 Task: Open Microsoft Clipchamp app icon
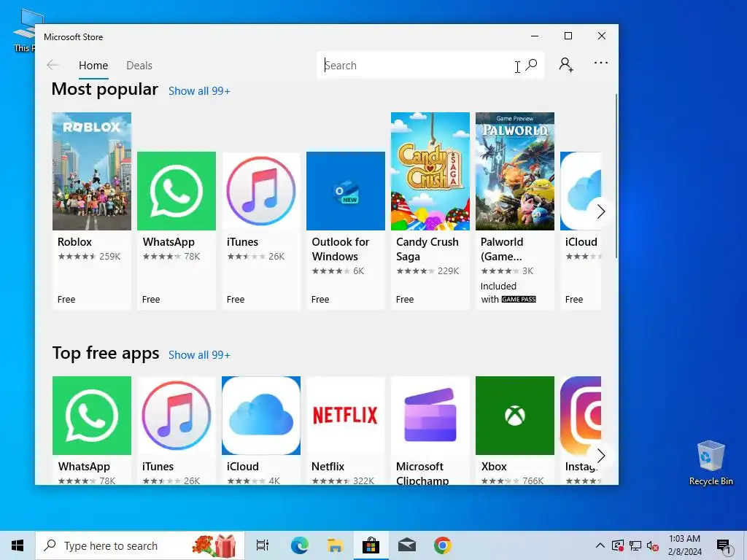point(430,416)
